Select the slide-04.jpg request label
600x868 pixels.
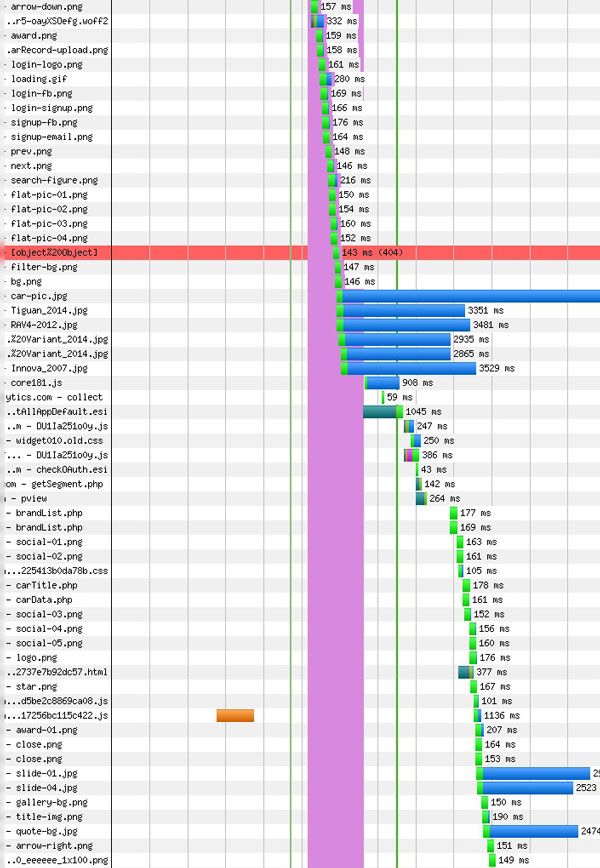pos(42,787)
